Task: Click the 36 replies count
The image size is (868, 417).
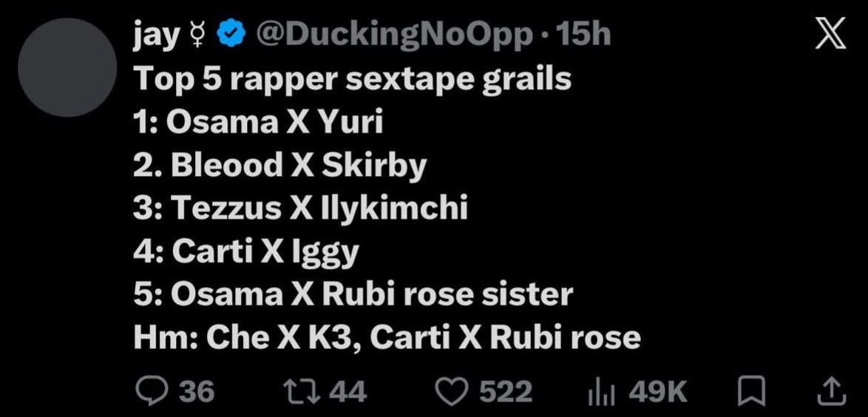Action: click(197, 392)
